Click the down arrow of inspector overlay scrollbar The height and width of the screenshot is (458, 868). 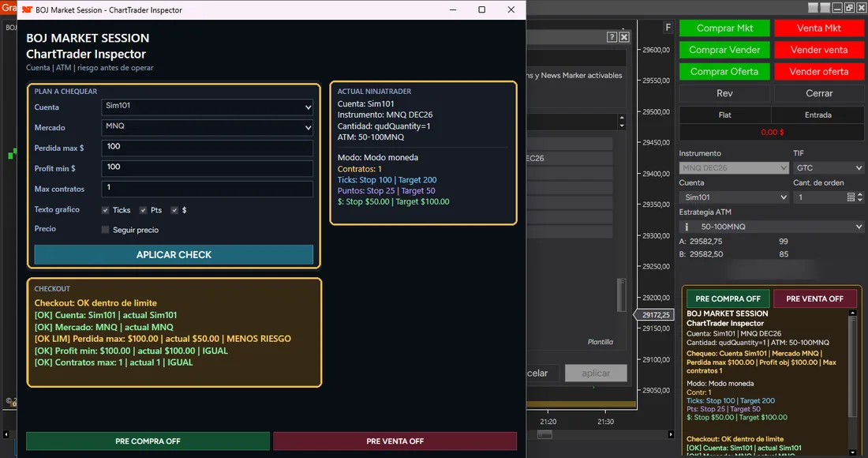click(853, 451)
